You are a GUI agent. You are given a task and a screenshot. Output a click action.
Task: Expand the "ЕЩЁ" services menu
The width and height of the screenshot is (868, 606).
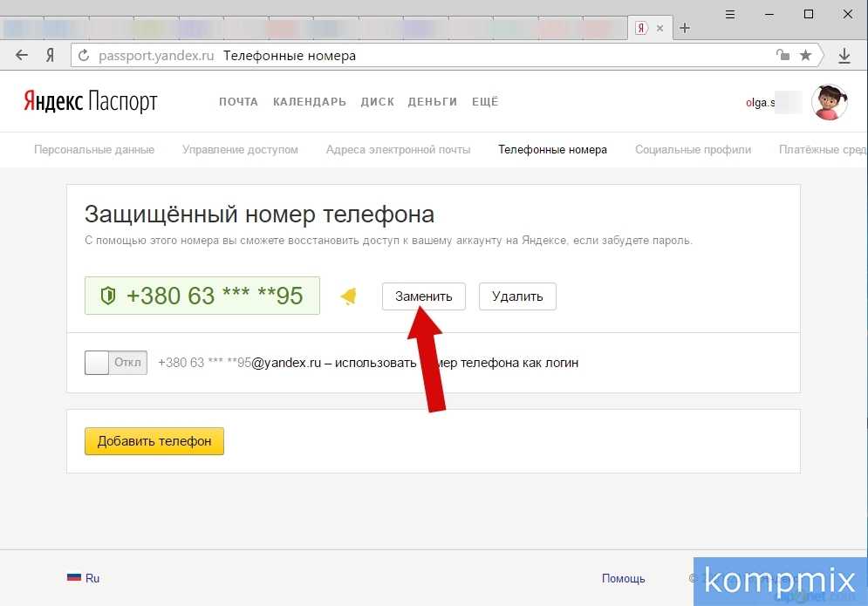485,102
